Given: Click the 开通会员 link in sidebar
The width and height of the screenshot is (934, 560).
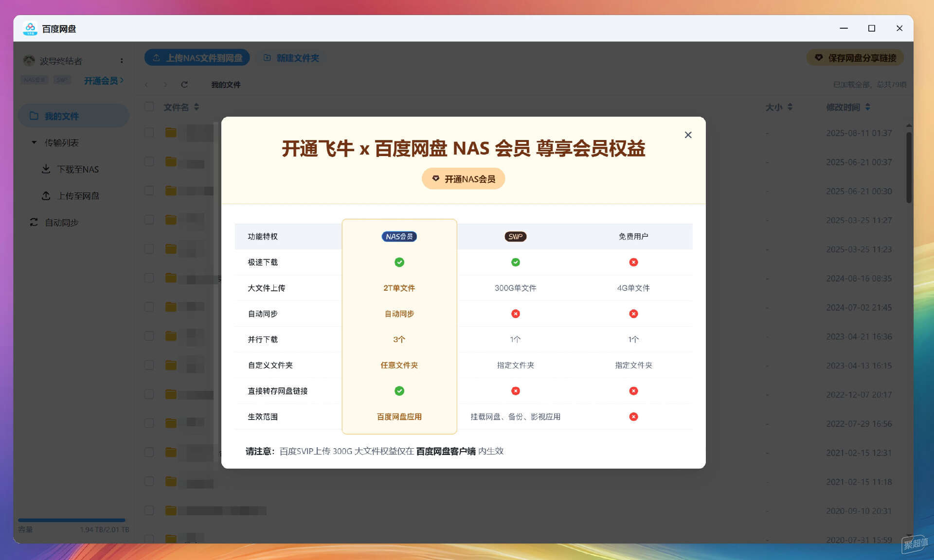Looking at the screenshot, I should (104, 81).
